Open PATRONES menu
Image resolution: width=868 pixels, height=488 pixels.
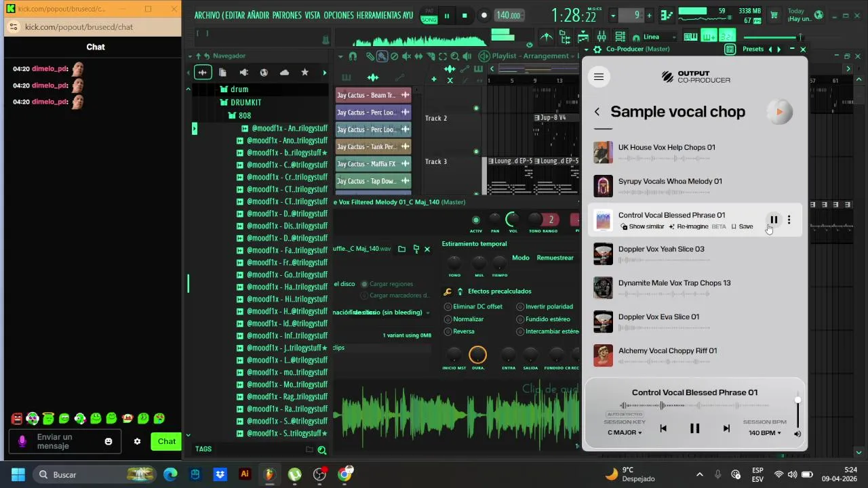click(x=287, y=15)
